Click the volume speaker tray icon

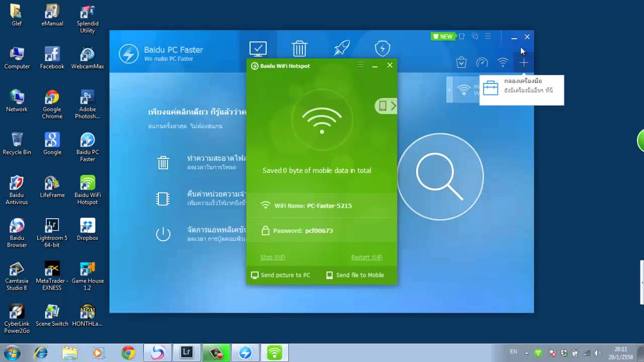pyautogui.click(x=597, y=353)
